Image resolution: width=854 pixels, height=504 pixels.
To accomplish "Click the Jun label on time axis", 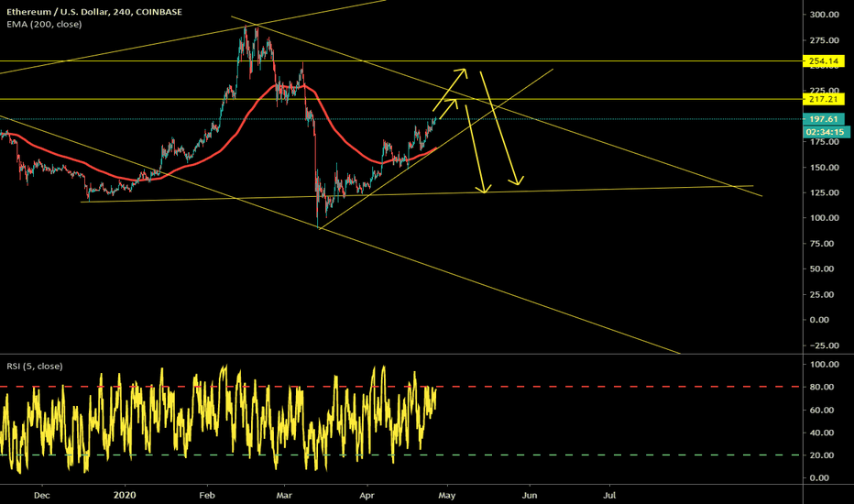I will [530, 495].
